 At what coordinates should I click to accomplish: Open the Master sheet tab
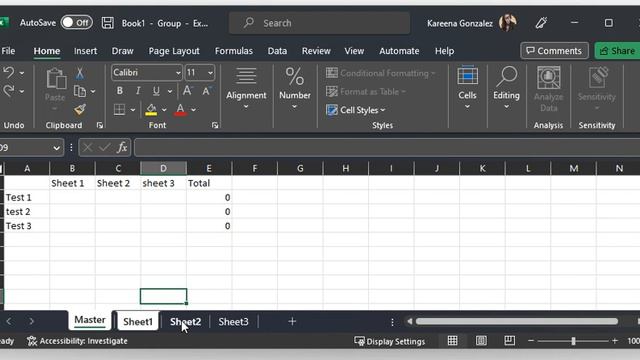coord(90,320)
